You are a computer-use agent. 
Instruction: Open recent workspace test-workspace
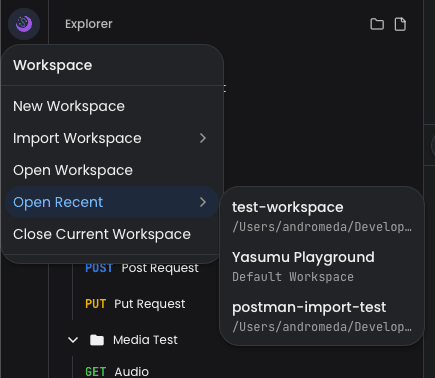pyautogui.click(x=322, y=216)
